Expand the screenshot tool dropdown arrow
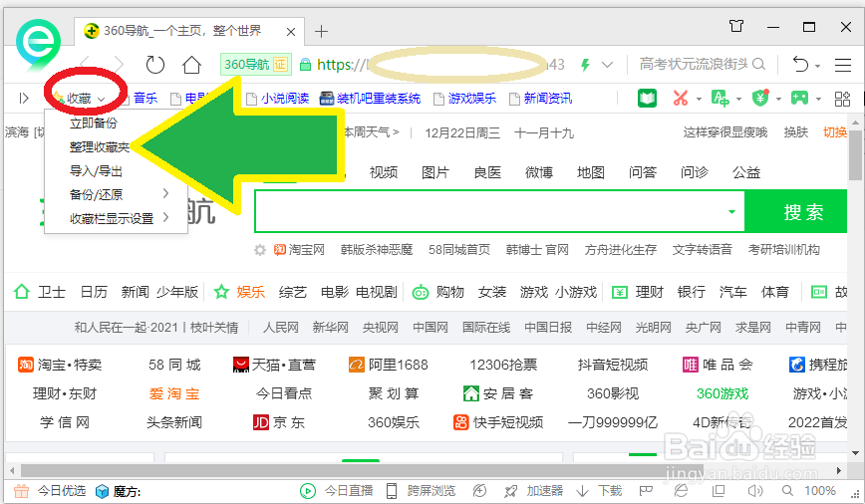 (x=699, y=100)
